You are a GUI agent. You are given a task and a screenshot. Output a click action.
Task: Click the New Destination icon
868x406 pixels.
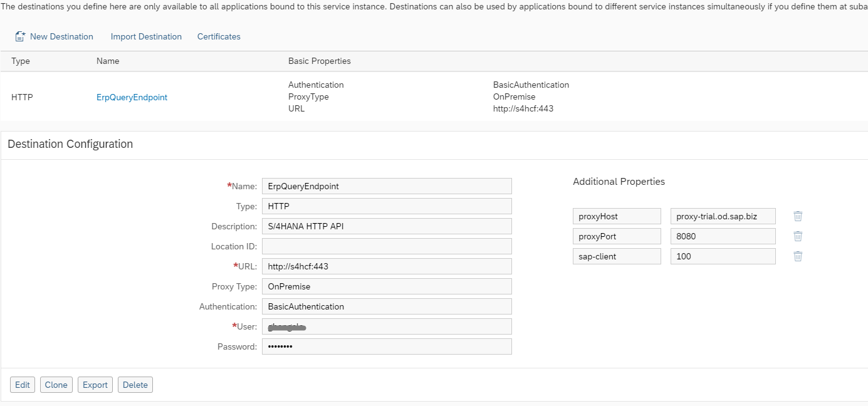(20, 37)
